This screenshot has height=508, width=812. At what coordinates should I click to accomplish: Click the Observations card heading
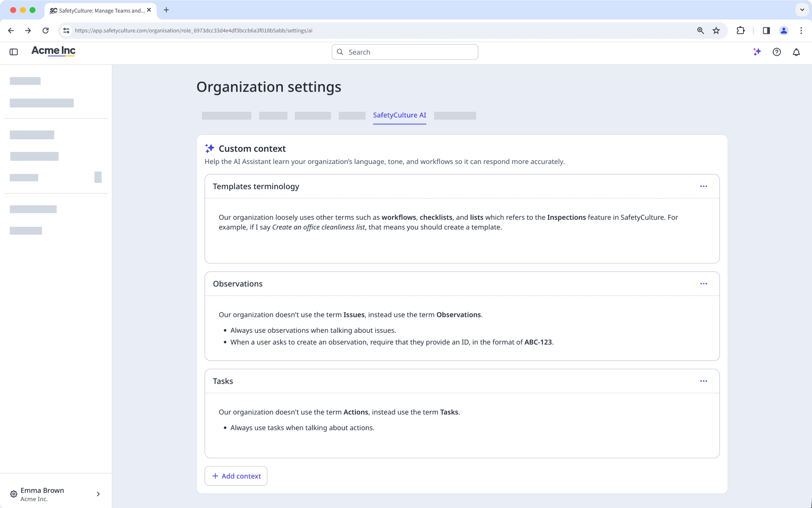tap(238, 284)
